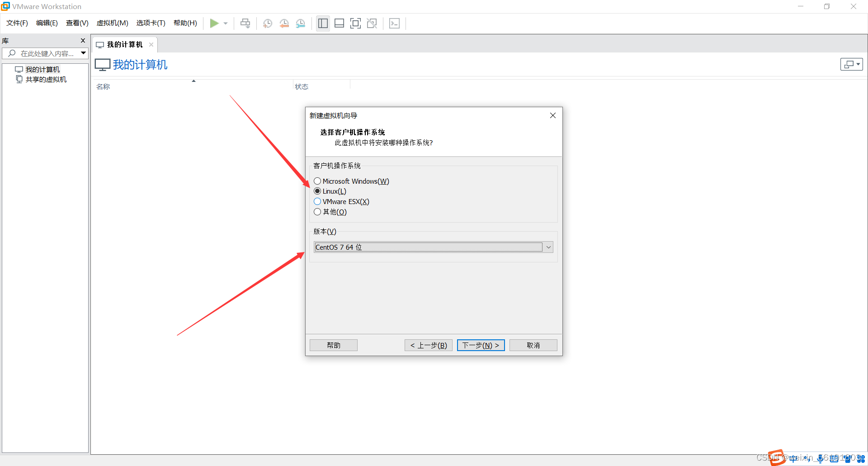
Task: Toggle the thumbnail bar view icon
Action: (x=340, y=23)
